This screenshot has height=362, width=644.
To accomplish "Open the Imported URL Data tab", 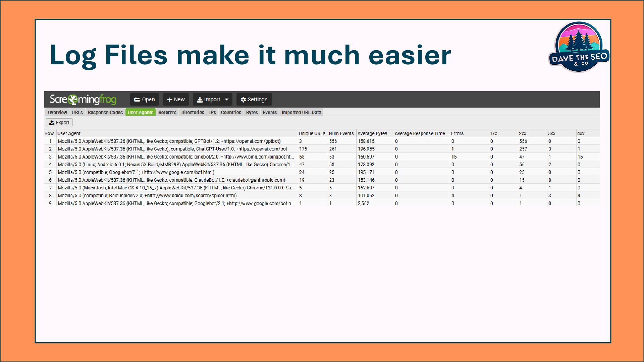I will click(x=301, y=112).
